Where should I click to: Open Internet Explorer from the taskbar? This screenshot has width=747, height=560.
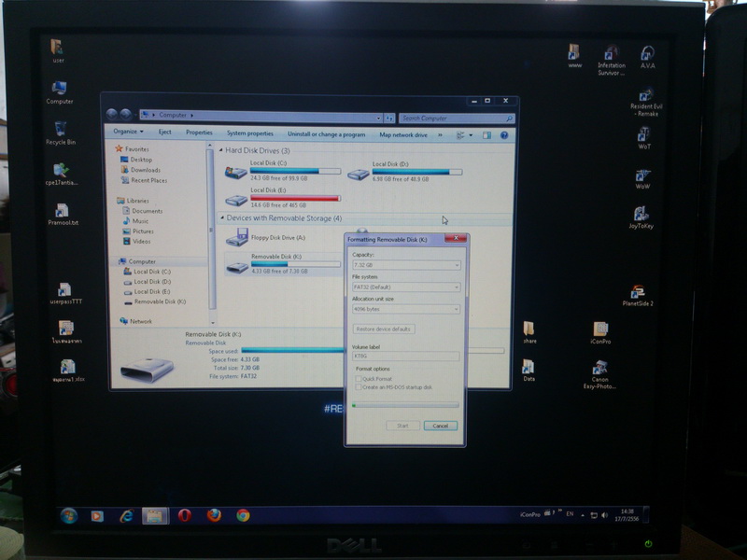tap(127, 516)
